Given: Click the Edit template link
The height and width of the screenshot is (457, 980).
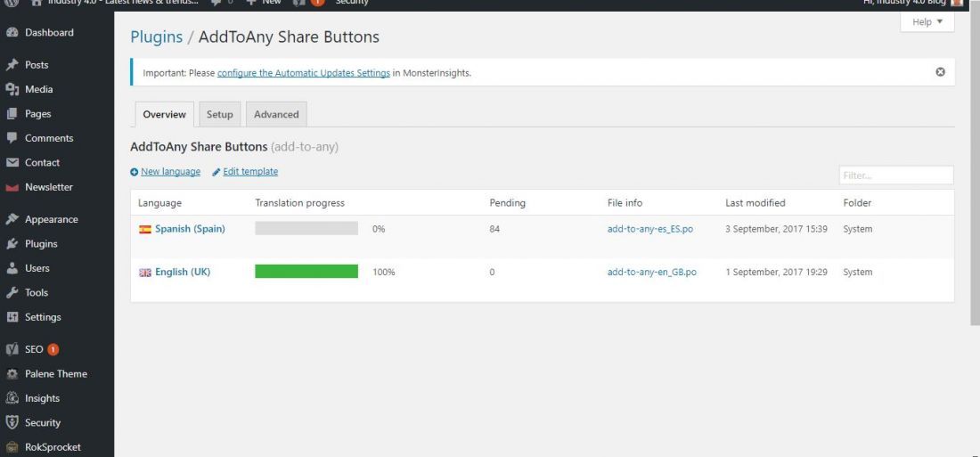Looking at the screenshot, I should [x=250, y=171].
